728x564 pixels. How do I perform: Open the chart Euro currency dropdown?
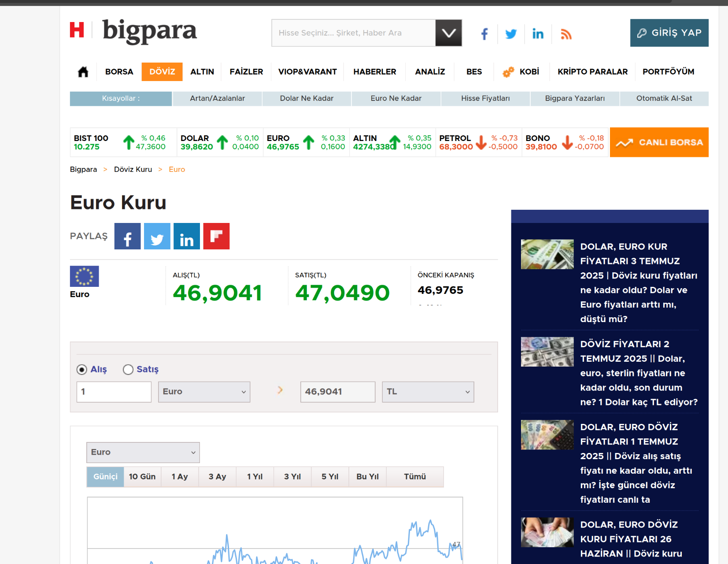pos(143,453)
